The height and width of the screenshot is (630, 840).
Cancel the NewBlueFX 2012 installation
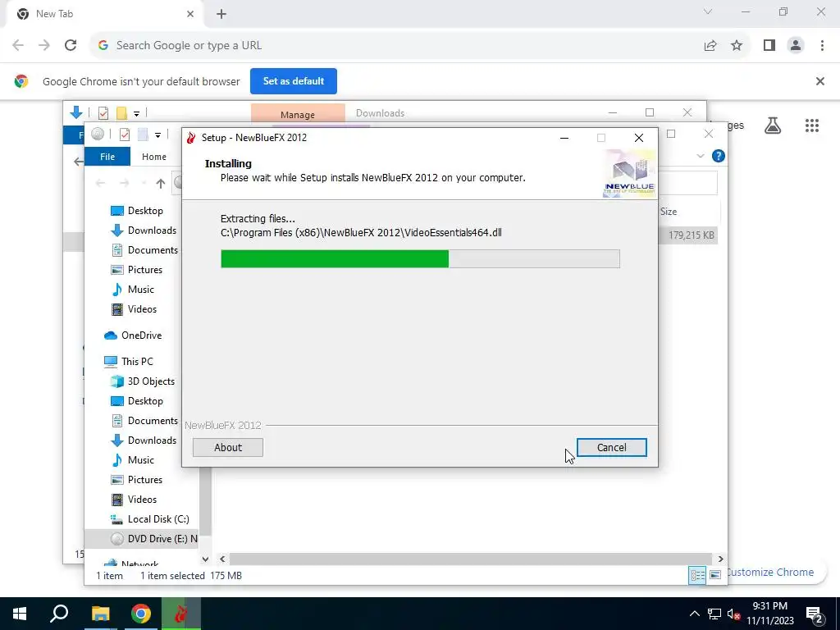611,447
